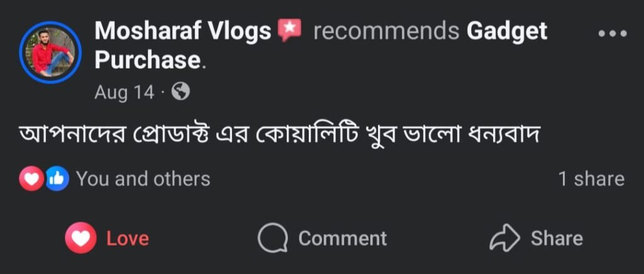
Task: Click the share arrow icon
Action: pos(504,239)
